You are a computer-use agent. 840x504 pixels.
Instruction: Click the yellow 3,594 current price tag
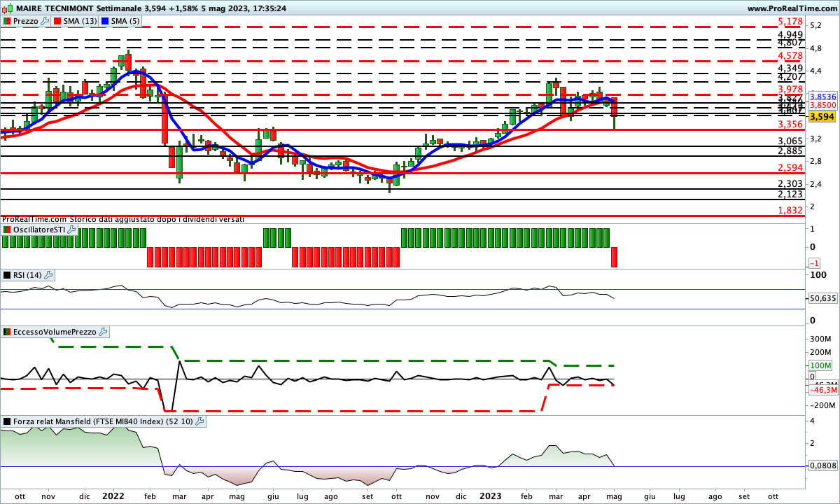(822, 116)
